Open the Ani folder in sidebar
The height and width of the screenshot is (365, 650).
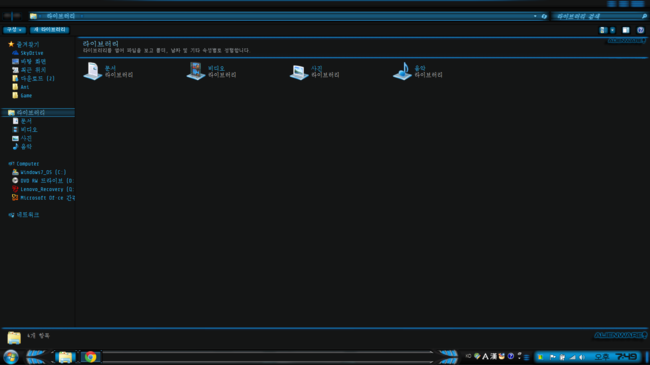pyautogui.click(x=20, y=87)
